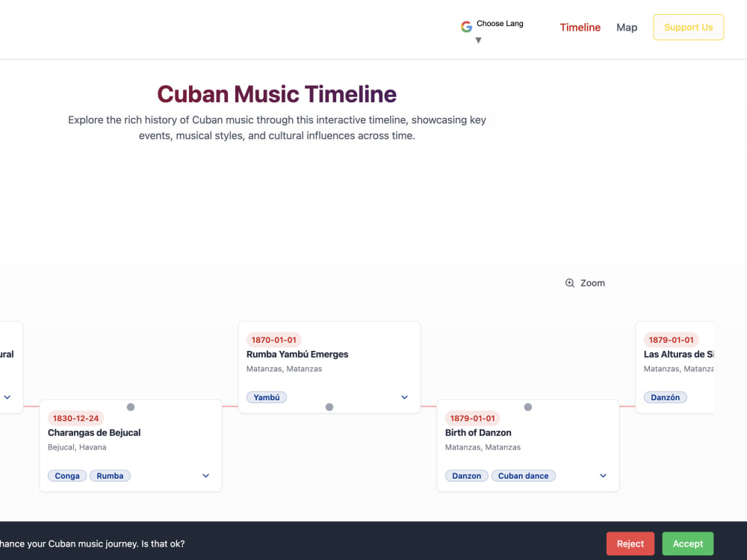Click the location under Birth of Danzon
The image size is (747, 560).
483,447
